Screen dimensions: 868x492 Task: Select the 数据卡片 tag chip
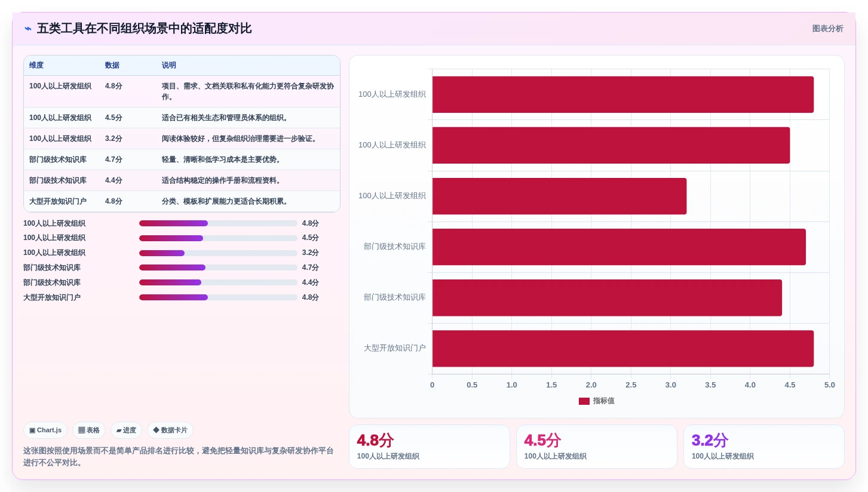point(170,430)
